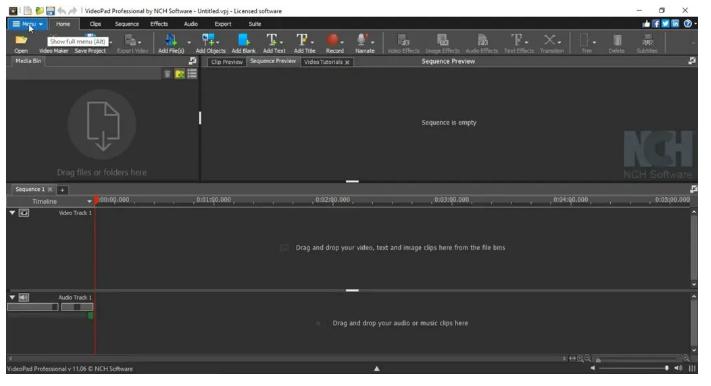Click the Media Bin delete trash icon

point(167,74)
